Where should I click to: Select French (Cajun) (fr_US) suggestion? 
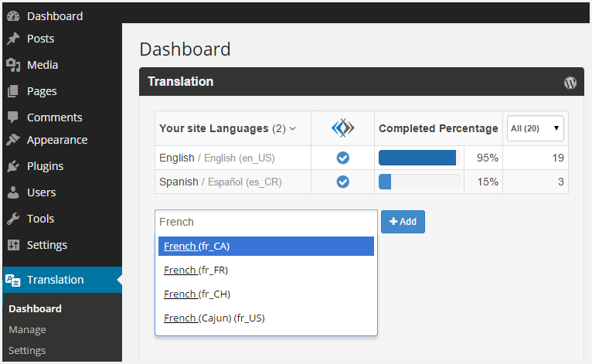pos(266,318)
